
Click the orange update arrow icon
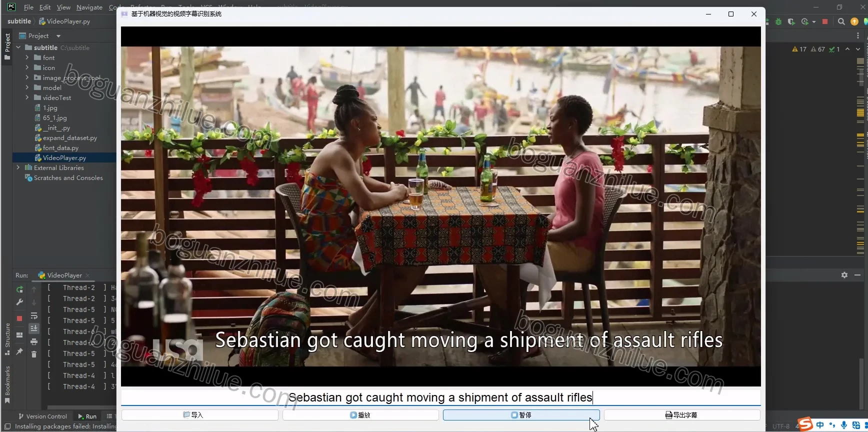click(854, 21)
